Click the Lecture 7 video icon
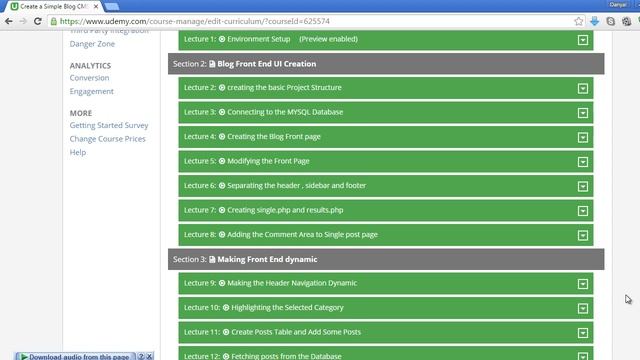This screenshot has height=360, width=640. [222, 210]
